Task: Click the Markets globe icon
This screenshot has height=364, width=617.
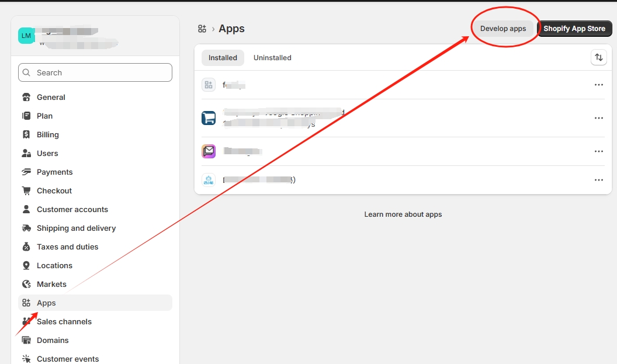Action: tap(26, 284)
